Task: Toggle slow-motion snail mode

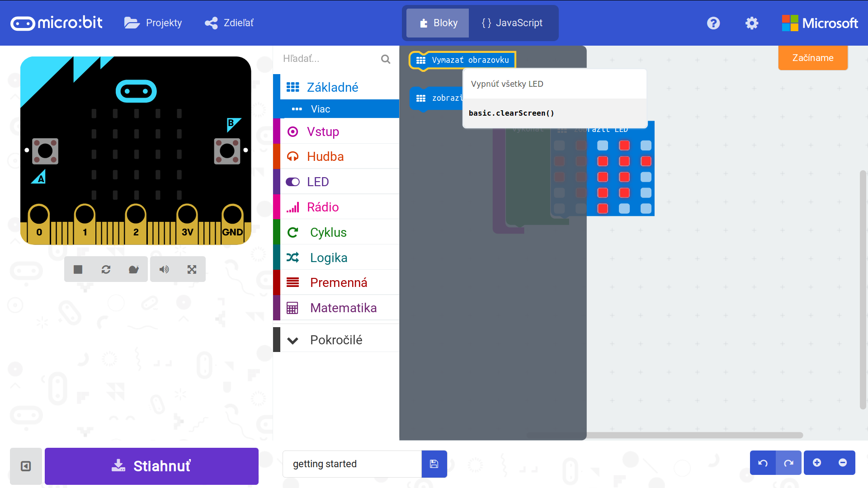Action: (x=133, y=270)
